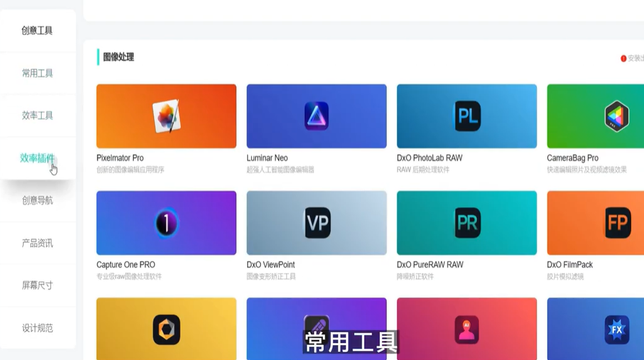The width and height of the screenshot is (644, 360).
Task: Click the red warning icon near top right
Action: pyautogui.click(x=623, y=58)
